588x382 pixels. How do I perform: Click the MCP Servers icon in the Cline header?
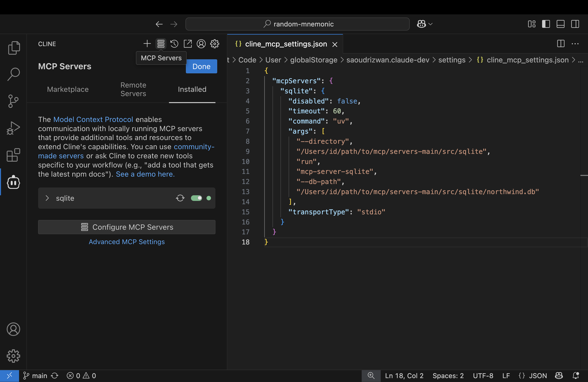161,44
